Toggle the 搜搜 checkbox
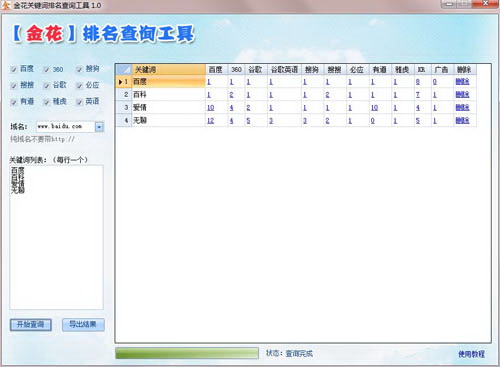The width and height of the screenshot is (500, 367). click(x=14, y=85)
